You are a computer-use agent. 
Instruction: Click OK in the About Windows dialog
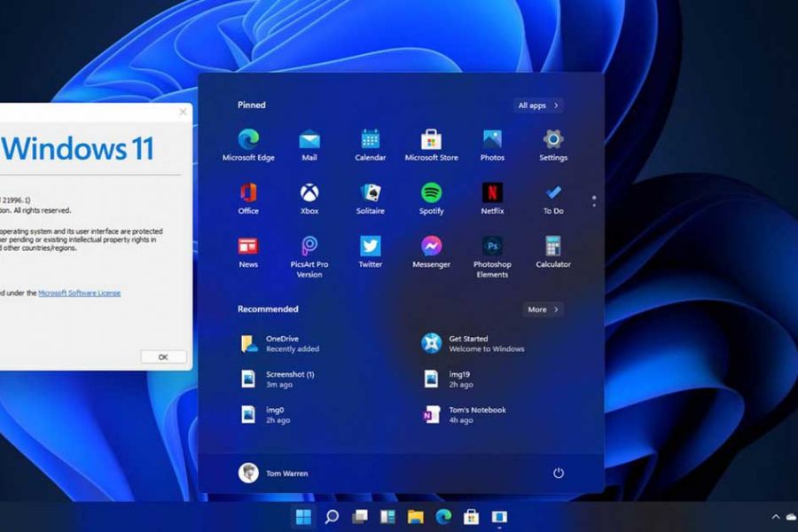pos(163,356)
